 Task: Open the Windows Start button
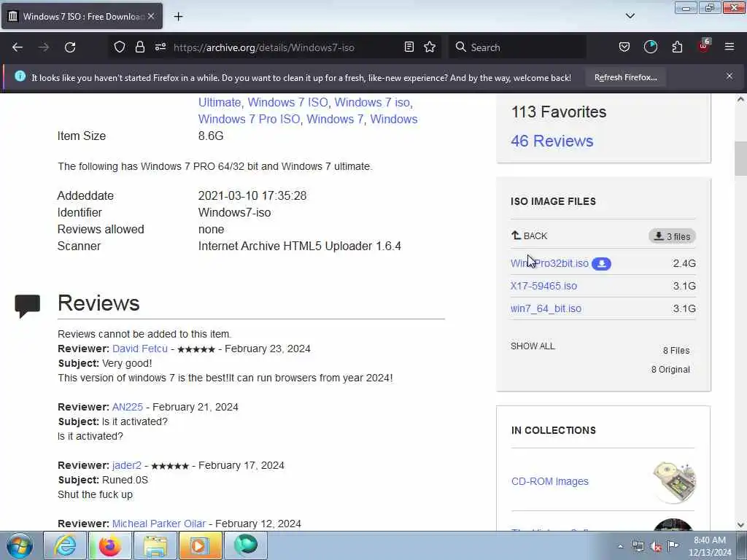pos(20,545)
